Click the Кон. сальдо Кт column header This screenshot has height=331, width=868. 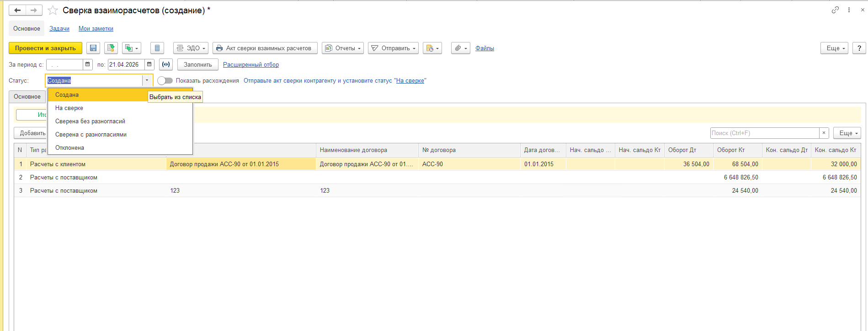836,150
